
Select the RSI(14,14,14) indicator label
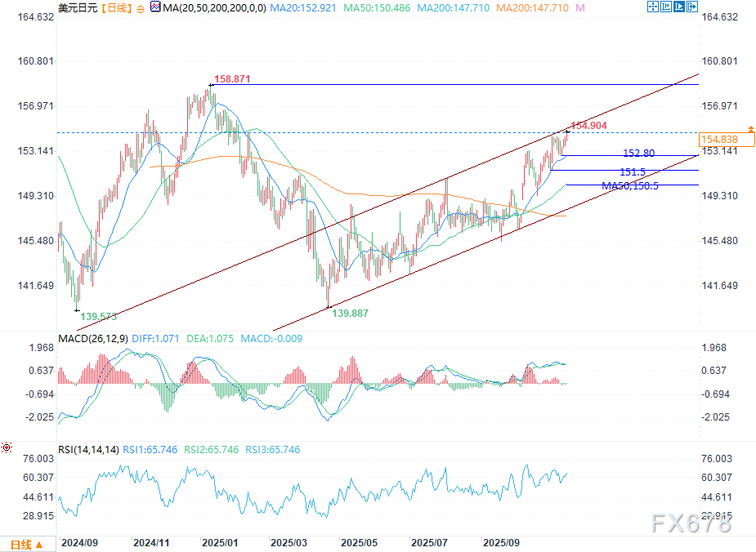click(x=88, y=449)
